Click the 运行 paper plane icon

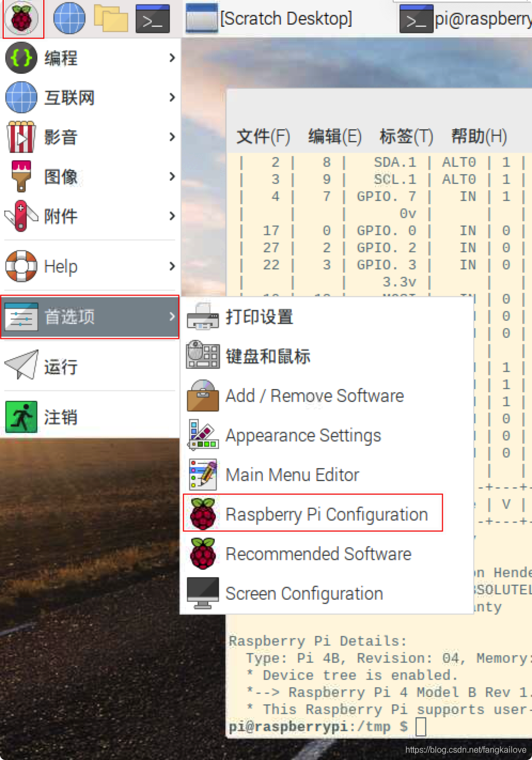click(x=21, y=366)
